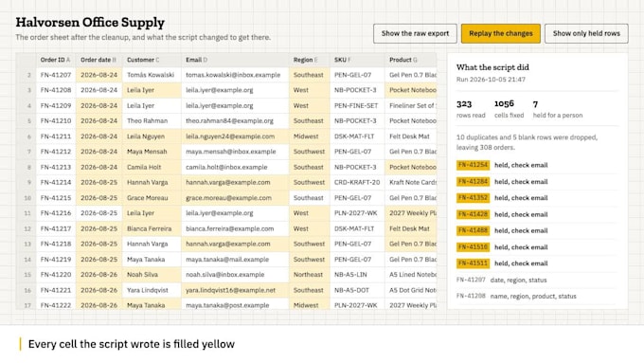Select the Theo Rahman customer cell
The image size is (644, 363).
pos(152,121)
